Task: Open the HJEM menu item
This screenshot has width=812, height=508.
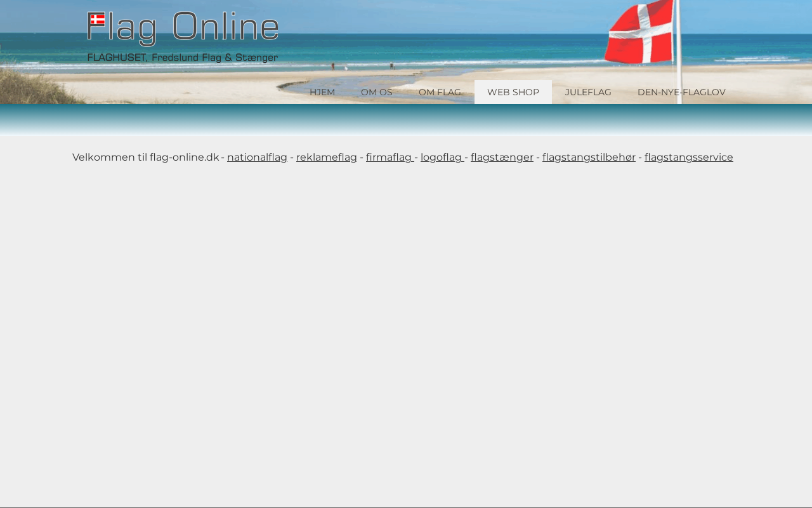Action: (322, 92)
